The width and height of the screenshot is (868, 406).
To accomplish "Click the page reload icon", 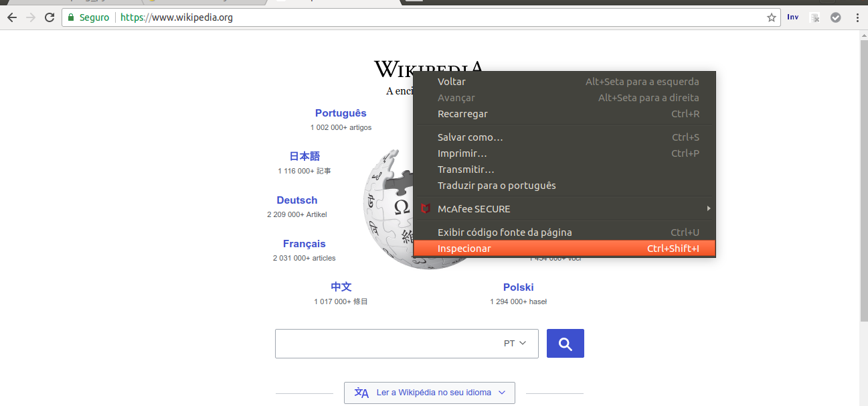I will point(49,17).
